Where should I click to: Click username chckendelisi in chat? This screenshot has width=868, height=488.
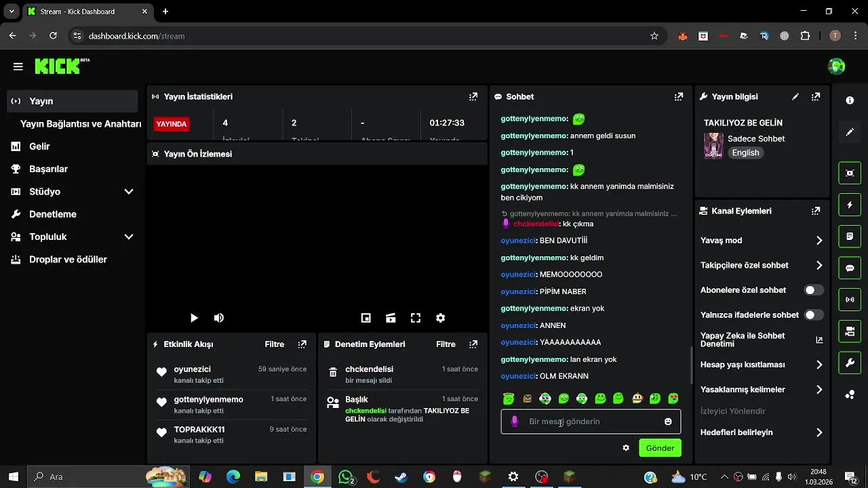536,224
